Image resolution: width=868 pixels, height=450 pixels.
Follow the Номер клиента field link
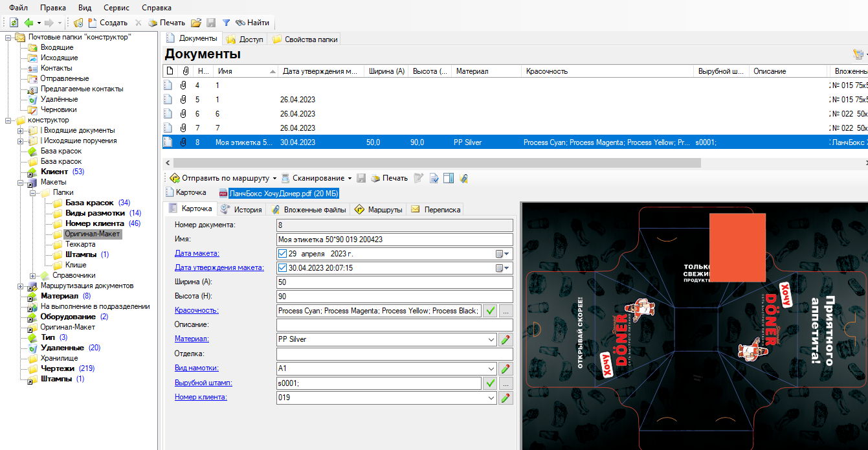[201, 397]
